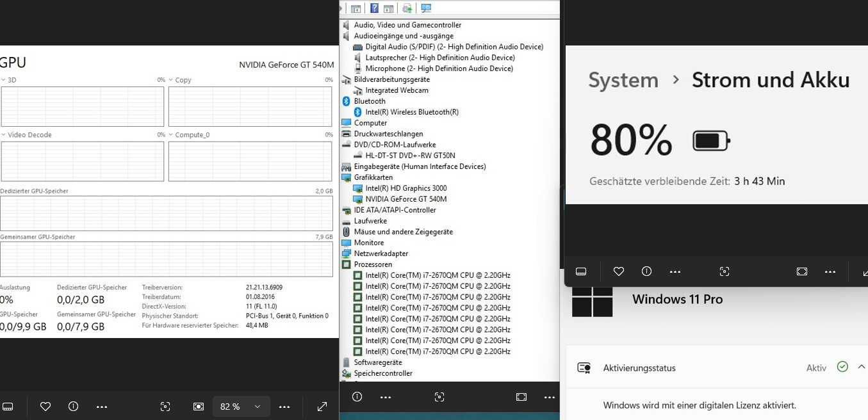Open the 82 % zoom dropdown
868x420 pixels.
(241, 407)
